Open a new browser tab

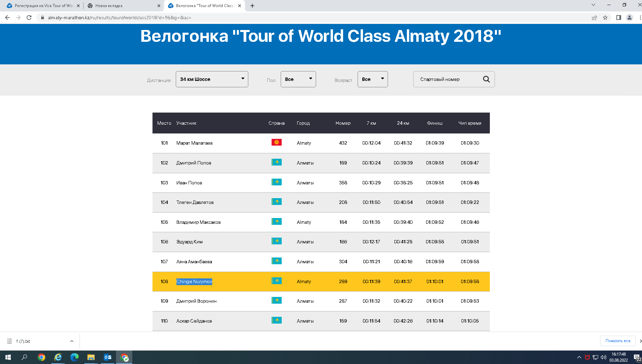coord(252,6)
